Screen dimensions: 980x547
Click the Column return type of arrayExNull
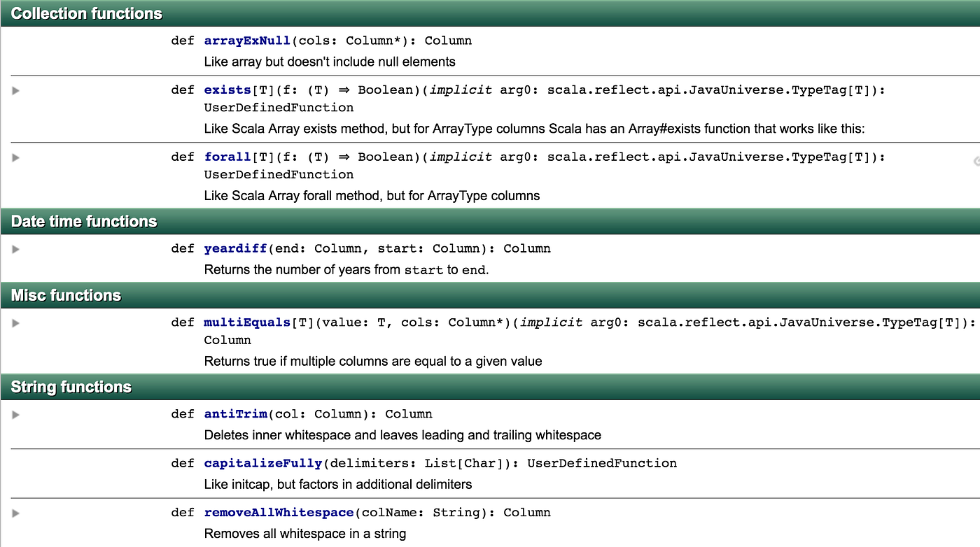448,41
